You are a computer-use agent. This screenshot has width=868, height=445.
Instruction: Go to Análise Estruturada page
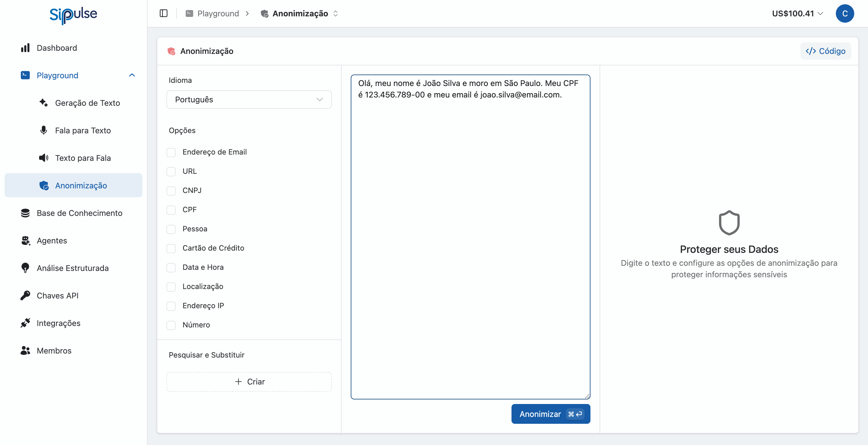coord(72,268)
